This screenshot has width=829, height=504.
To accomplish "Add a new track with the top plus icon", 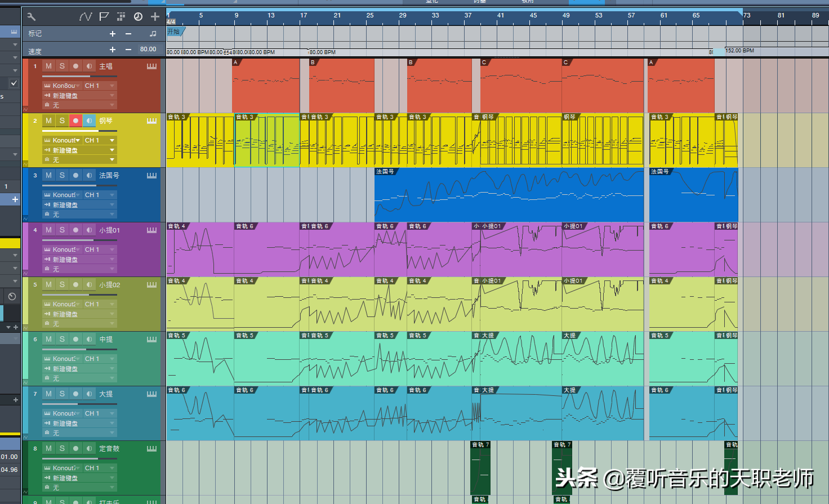I will (x=155, y=17).
